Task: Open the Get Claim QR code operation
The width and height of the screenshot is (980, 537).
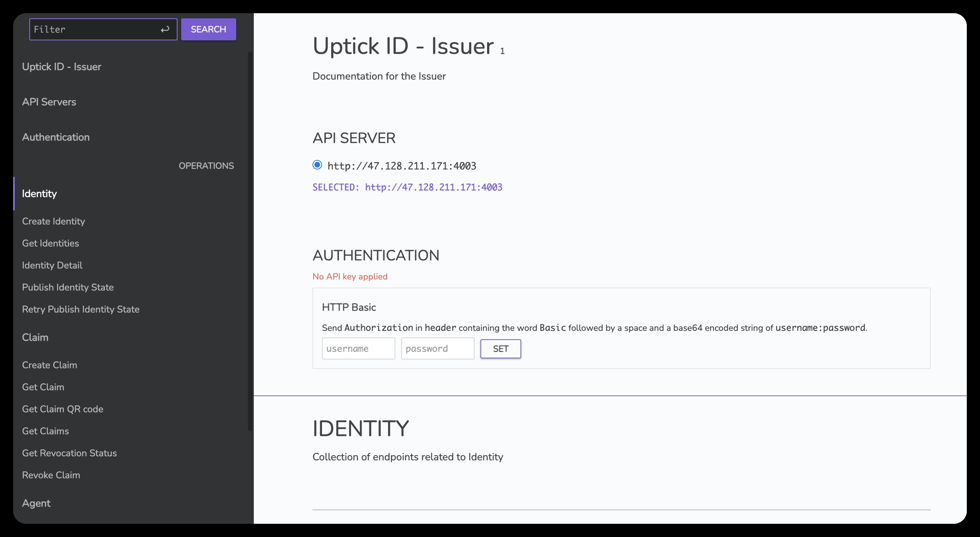Action: (63, 409)
